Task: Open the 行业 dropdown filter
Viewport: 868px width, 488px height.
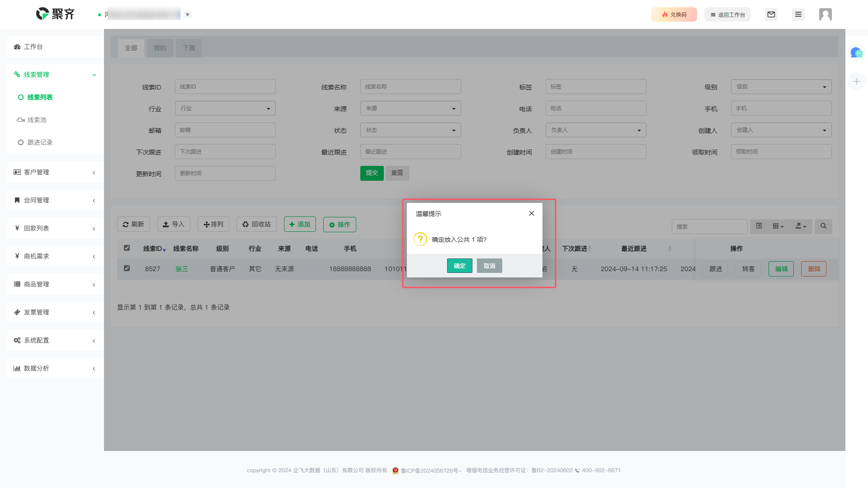Action: click(x=225, y=108)
